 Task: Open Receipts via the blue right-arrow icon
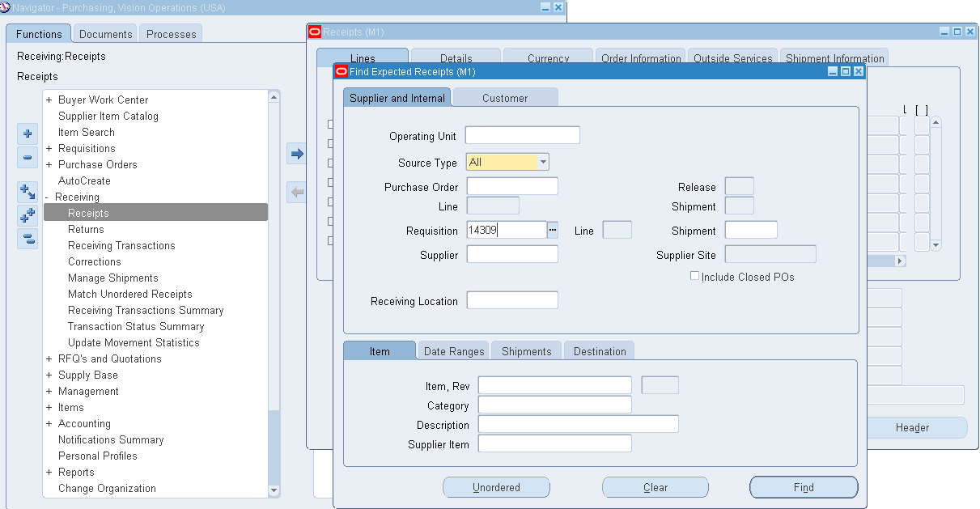point(296,153)
